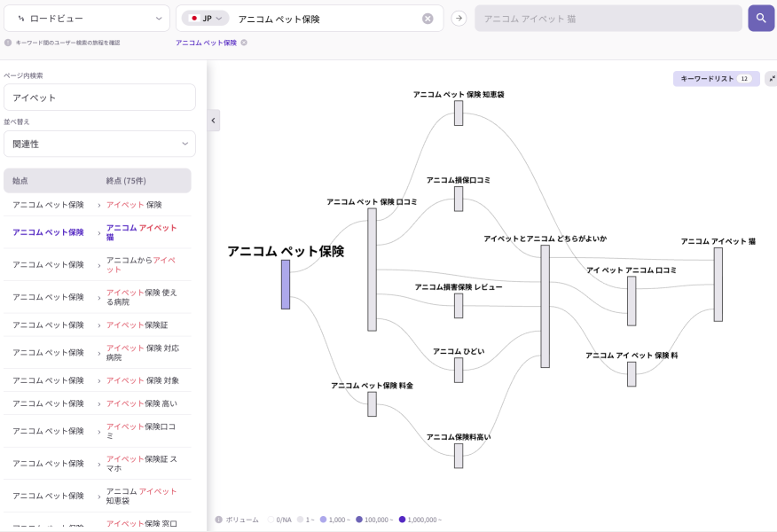
Task: Click the ページ内検索 input with アイペット
Action: [x=99, y=97]
